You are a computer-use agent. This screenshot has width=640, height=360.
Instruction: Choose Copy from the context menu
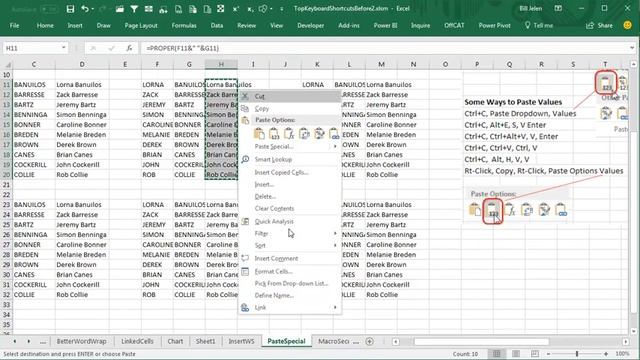tap(290, 109)
